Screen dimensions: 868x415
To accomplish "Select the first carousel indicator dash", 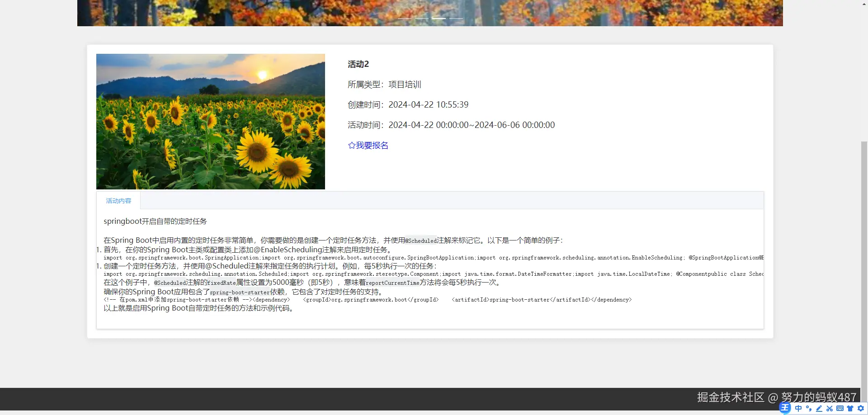I will 405,19.
